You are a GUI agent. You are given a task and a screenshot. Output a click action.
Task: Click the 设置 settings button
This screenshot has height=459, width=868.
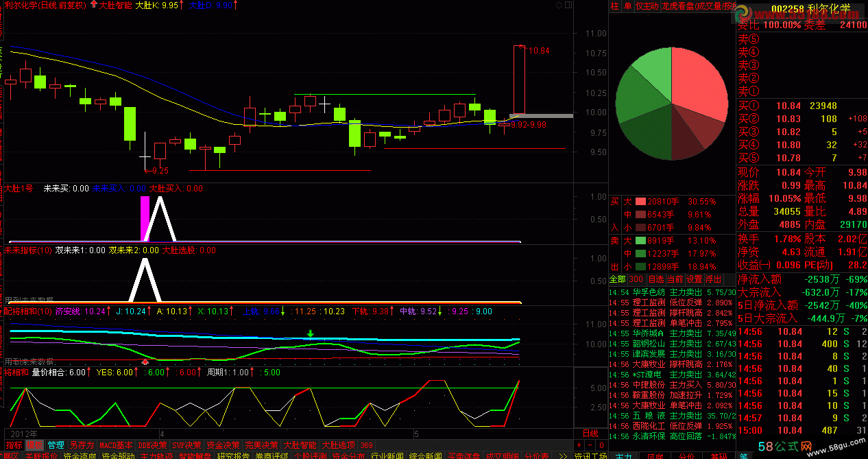pyautogui.click(x=695, y=279)
